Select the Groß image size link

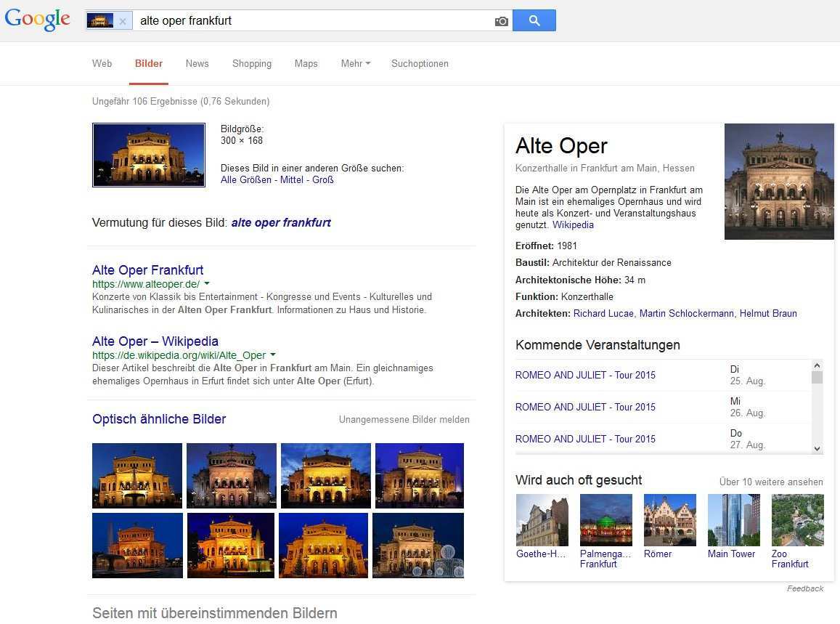(322, 180)
